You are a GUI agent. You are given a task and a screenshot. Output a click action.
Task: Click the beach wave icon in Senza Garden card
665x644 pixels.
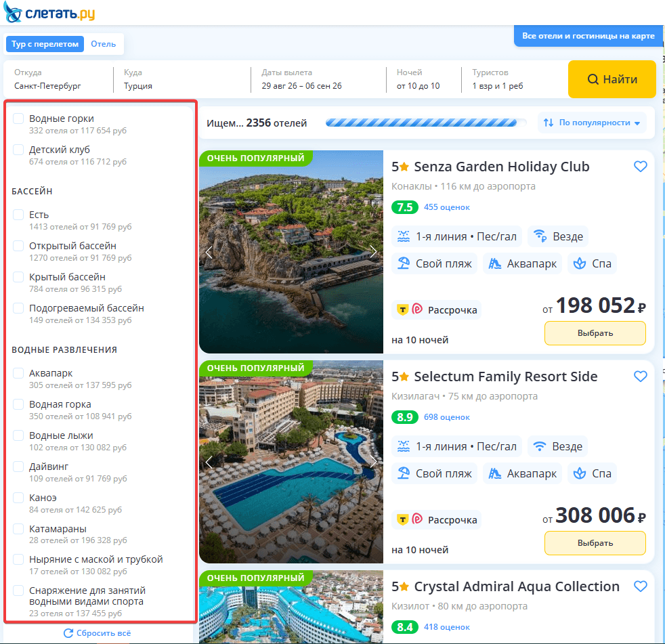coord(404,236)
